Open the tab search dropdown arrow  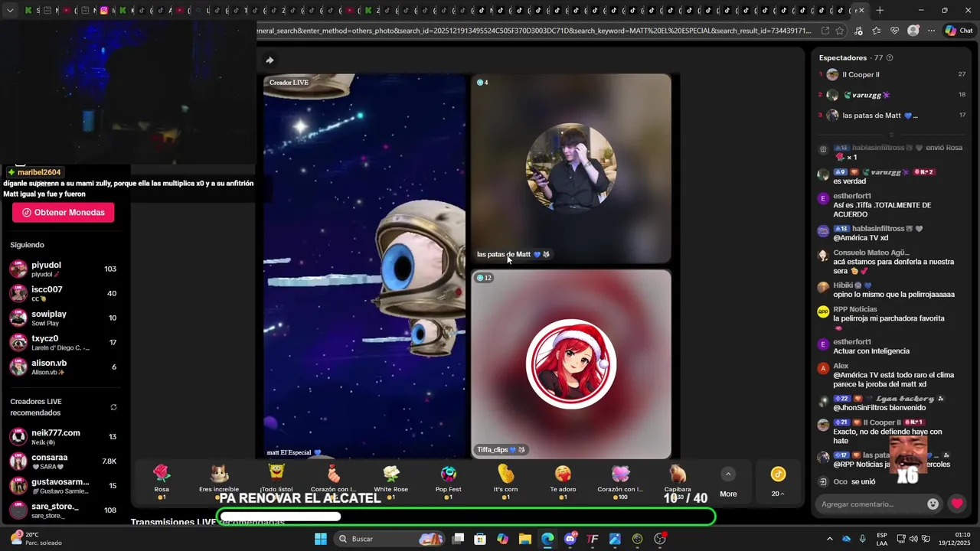(10, 10)
